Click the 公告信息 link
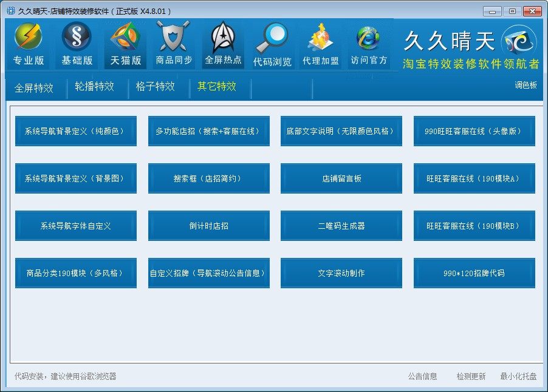548x392 pixels. point(422,376)
